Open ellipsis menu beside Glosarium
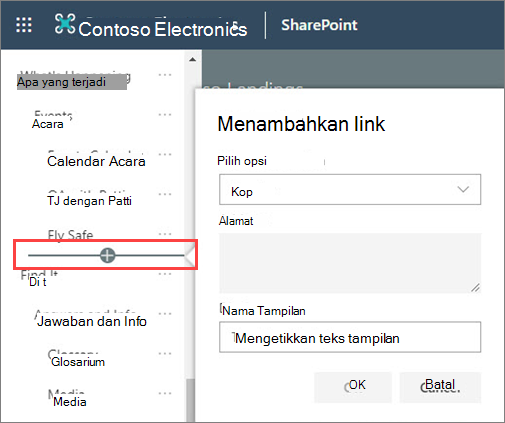505x423 pixels. coord(165,353)
